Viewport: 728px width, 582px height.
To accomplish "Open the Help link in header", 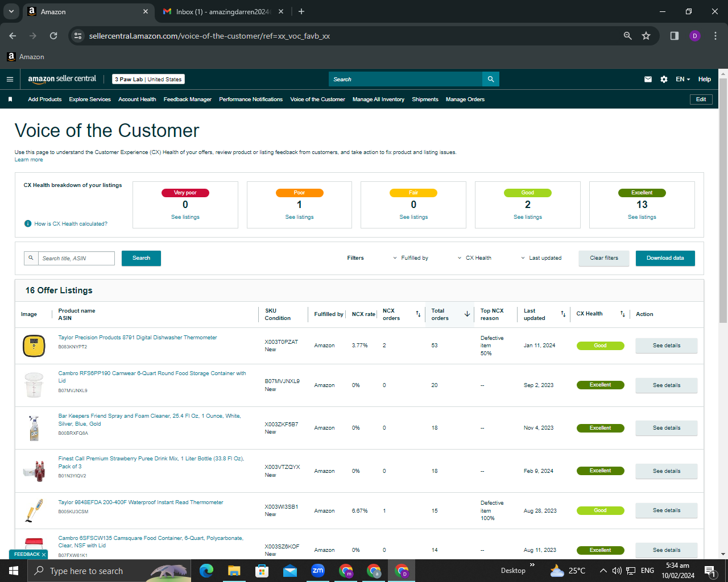I will [705, 79].
